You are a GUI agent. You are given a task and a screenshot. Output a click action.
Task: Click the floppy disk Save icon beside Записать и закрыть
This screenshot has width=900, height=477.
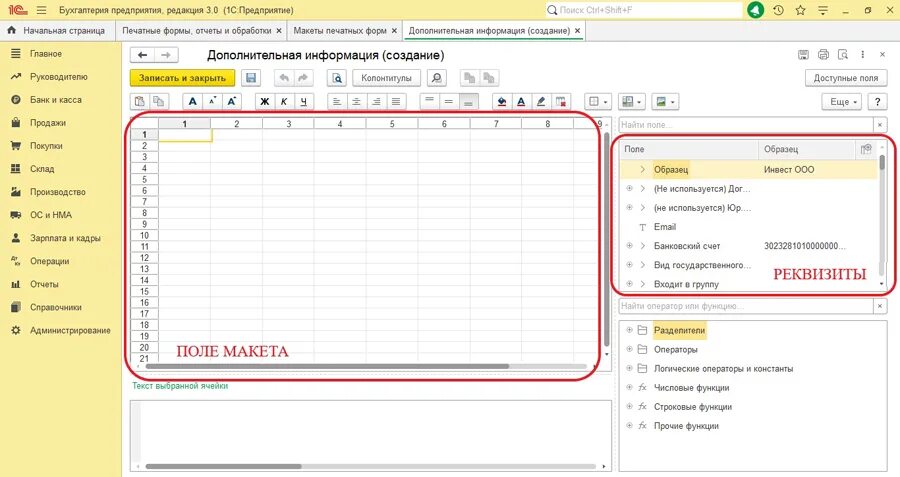251,77
